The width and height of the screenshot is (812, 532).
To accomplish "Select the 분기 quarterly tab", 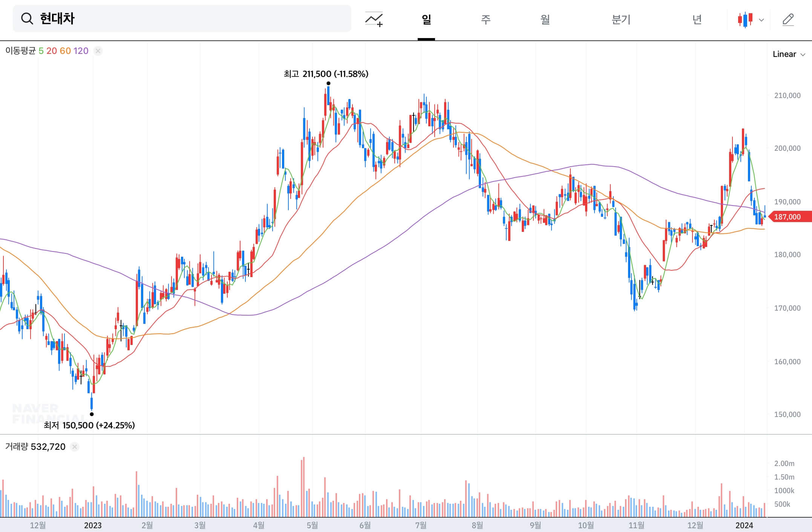I will [x=620, y=19].
